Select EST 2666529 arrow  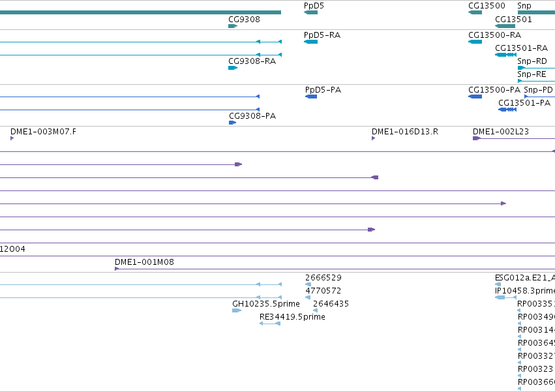(x=308, y=284)
